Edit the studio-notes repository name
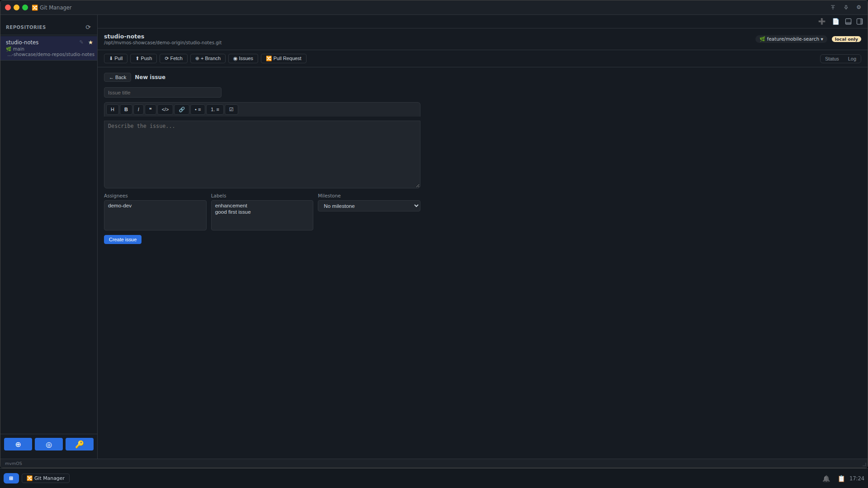The image size is (868, 488). (x=81, y=42)
